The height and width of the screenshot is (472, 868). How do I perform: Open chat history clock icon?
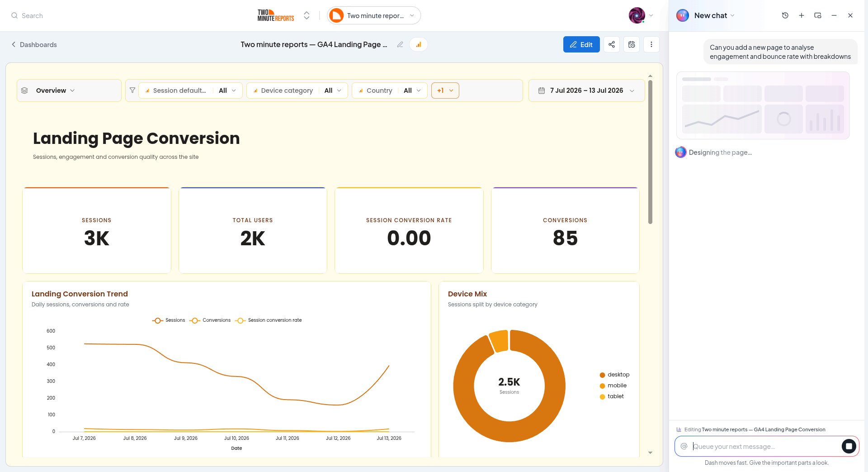[785, 15]
